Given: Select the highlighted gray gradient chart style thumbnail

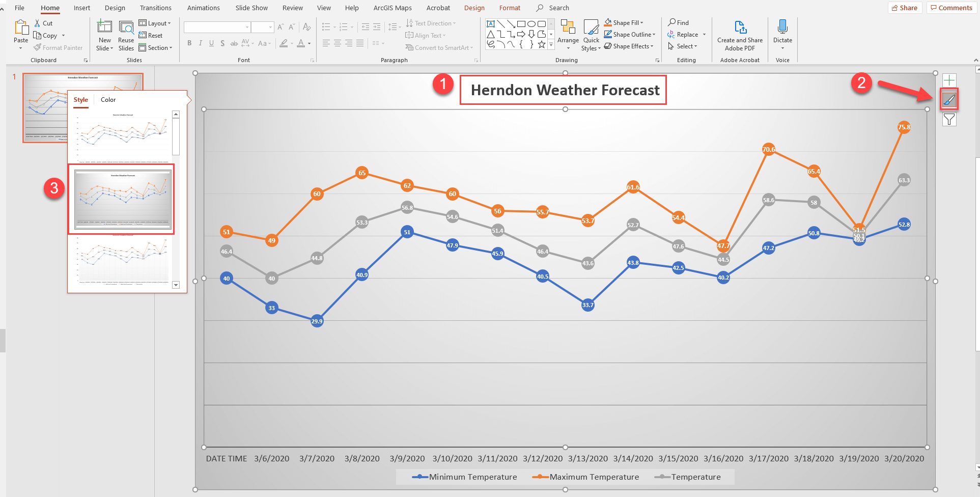Looking at the screenshot, I should (123, 199).
